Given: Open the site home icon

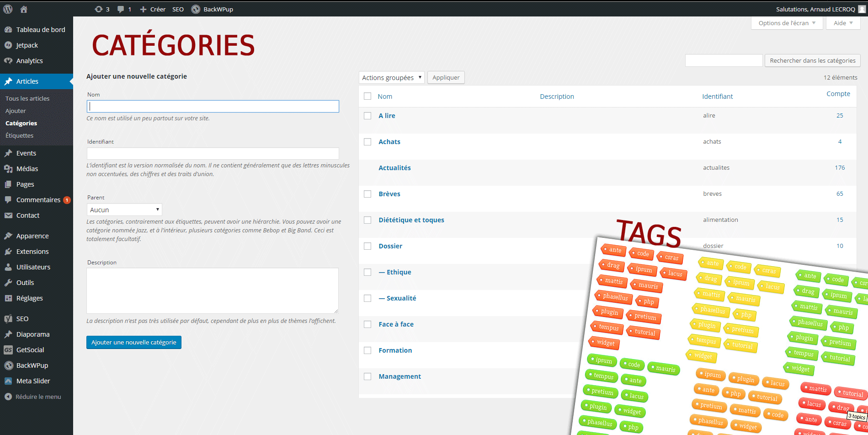Looking at the screenshot, I should (x=24, y=9).
